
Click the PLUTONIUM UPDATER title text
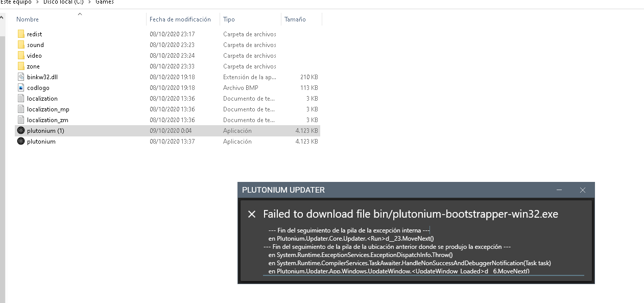tap(283, 190)
